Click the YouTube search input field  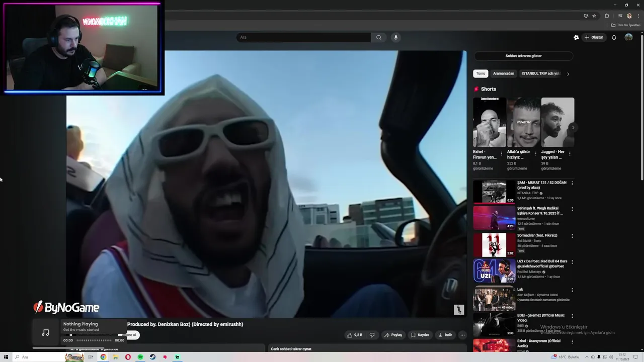click(303, 37)
